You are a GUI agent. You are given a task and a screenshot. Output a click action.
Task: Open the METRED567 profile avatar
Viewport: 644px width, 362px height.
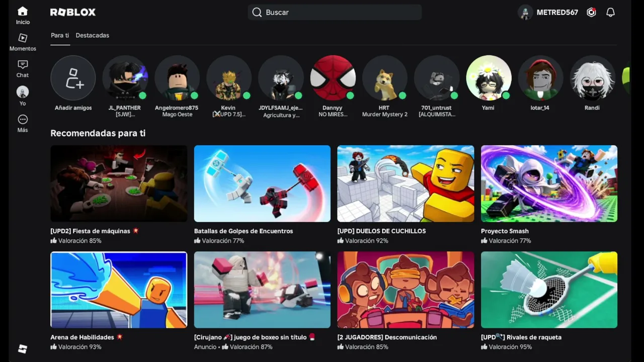pyautogui.click(x=525, y=12)
